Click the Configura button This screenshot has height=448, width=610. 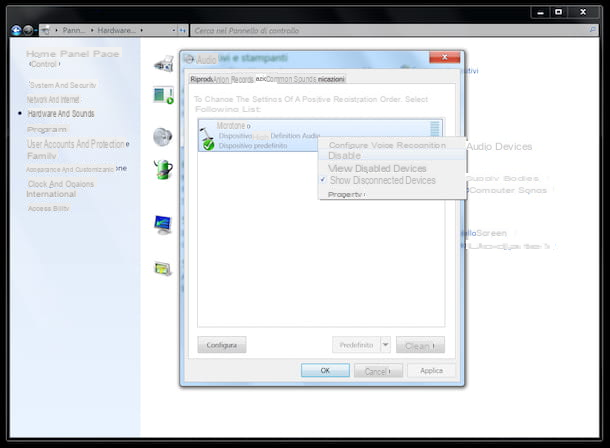[x=222, y=345]
